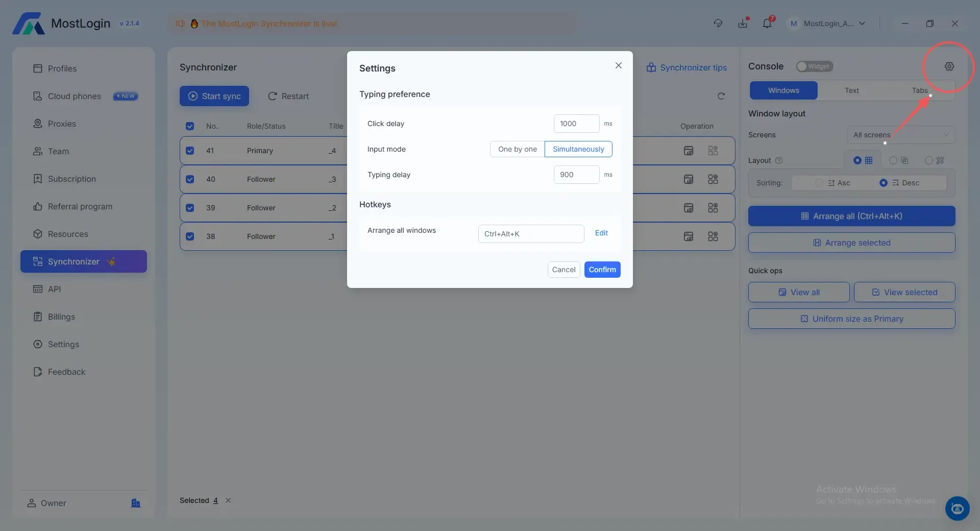The width and height of the screenshot is (980, 531).
Task: Close the Settings dialog with X
Action: point(618,65)
